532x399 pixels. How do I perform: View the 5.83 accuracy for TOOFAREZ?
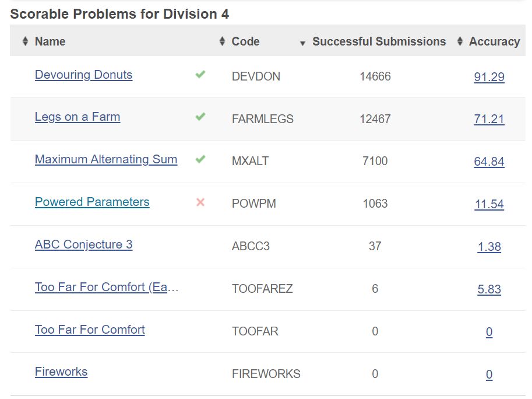pyautogui.click(x=489, y=289)
